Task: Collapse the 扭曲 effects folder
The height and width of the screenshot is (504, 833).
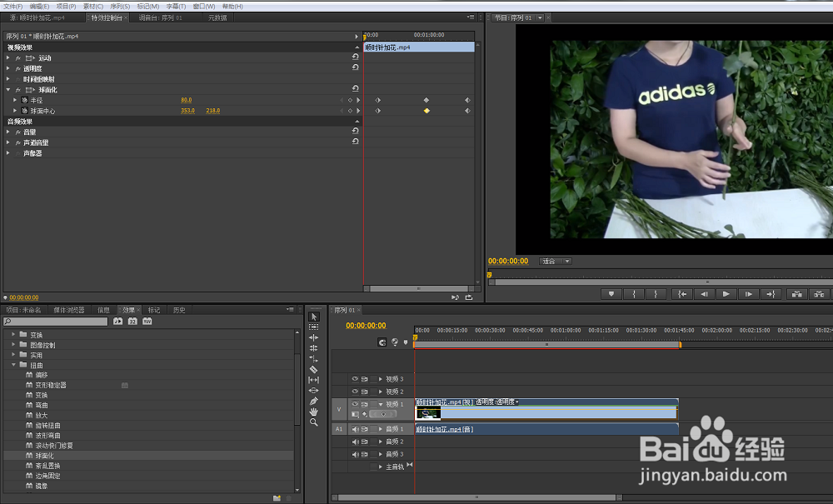Action: point(13,365)
